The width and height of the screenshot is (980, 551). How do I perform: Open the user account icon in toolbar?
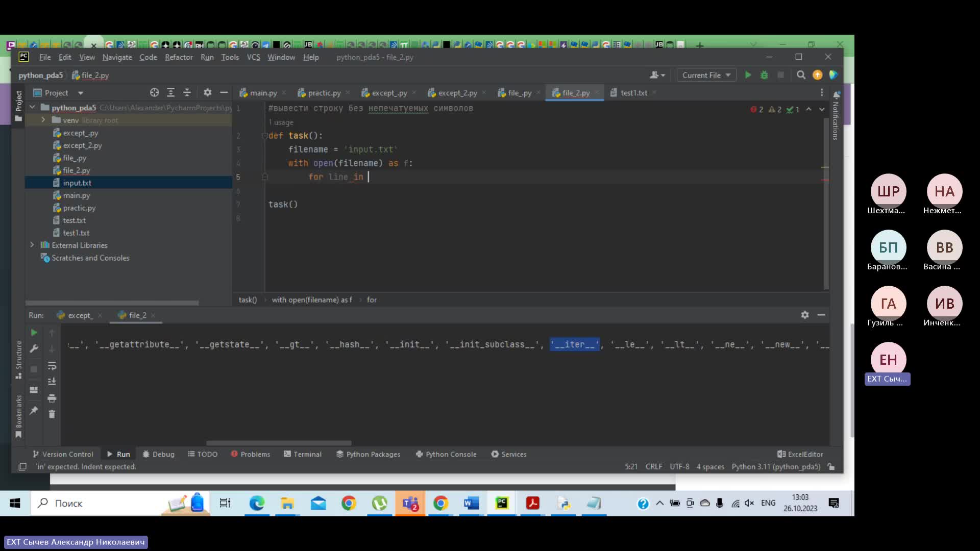coord(657,75)
